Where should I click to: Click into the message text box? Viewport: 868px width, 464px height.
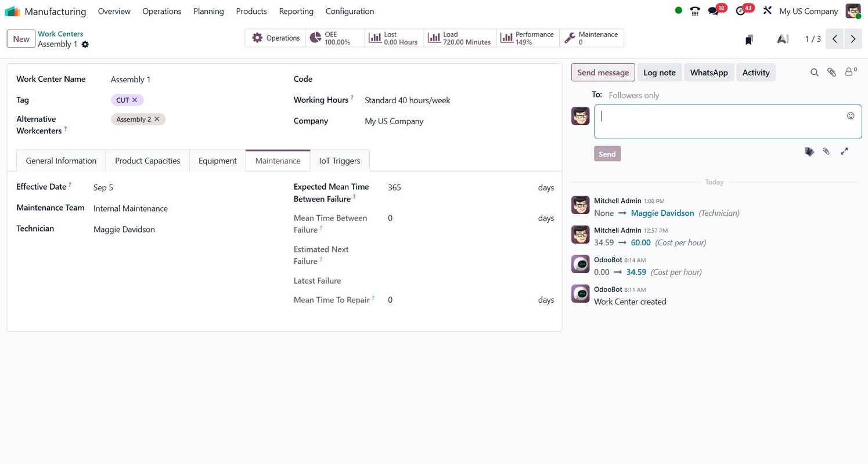(x=721, y=122)
